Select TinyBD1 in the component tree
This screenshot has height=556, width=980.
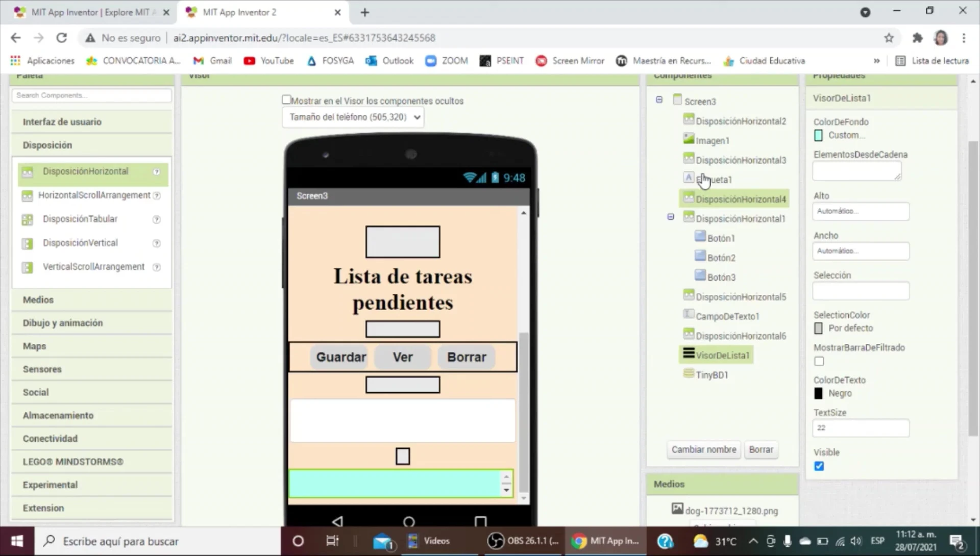tap(712, 375)
